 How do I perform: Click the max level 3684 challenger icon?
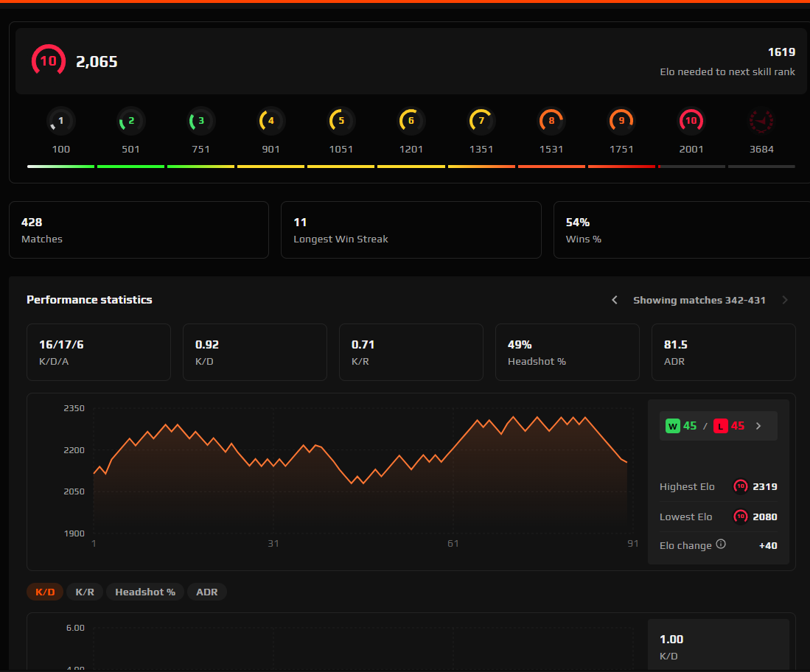[761, 120]
